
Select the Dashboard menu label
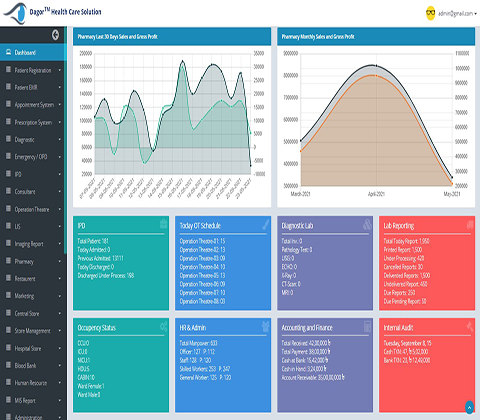point(25,52)
